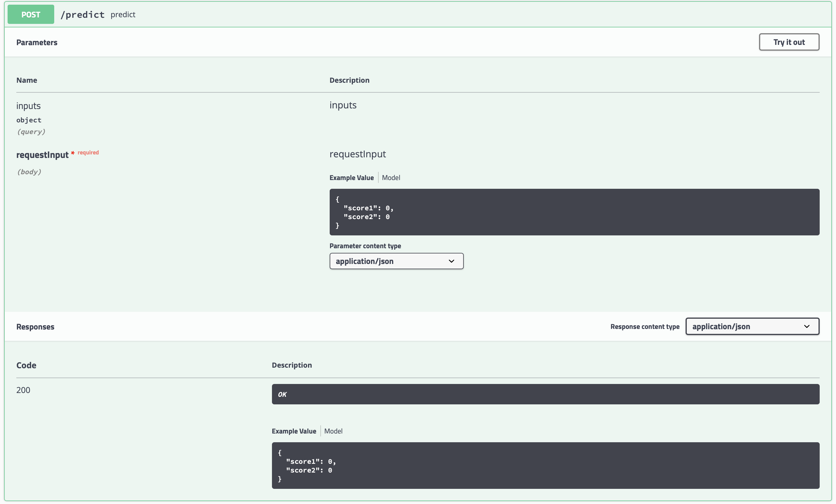This screenshot has height=504, width=836.
Task: Click the predict summary text in header
Action: coord(123,15)
